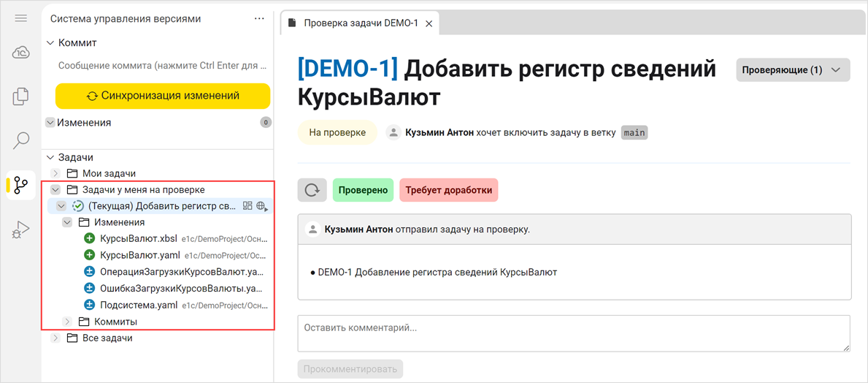The width and height of the screenshot is (868, 383).
Task: Open the 1C cloud icon in the sidebar
Action: click(21, 53)
